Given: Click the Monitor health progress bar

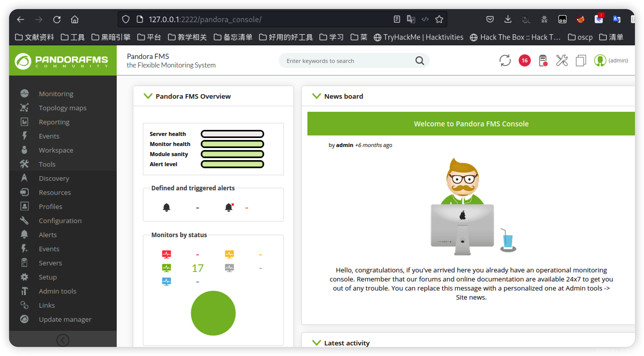Looking at the screenshot, I should click(232, 144).
